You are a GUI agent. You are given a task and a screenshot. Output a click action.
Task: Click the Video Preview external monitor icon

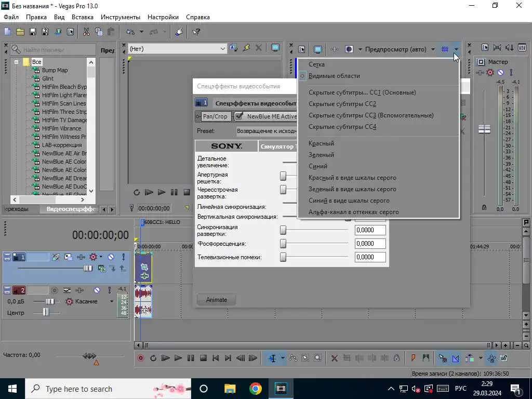[317, 49]
